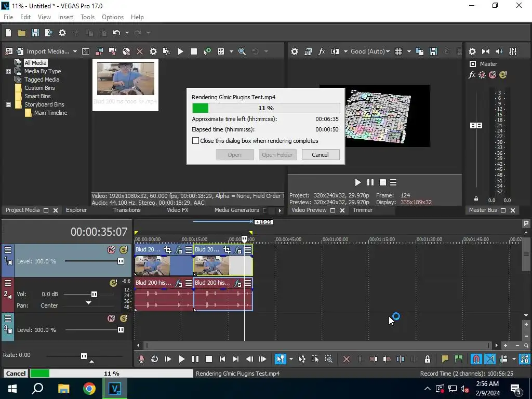Screen dimensions: 532x399
Task: Save the project with the floppy icon
Action: (x=35, y=33)
